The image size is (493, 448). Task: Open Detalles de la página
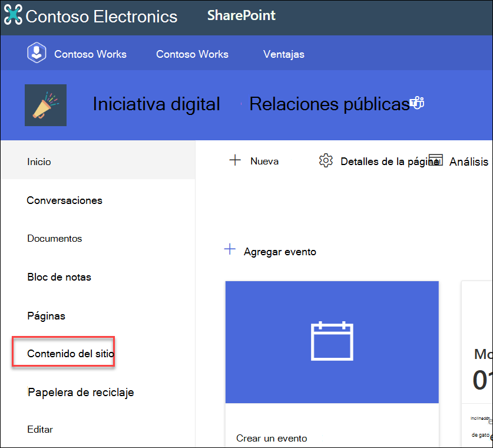pos(379,161)
